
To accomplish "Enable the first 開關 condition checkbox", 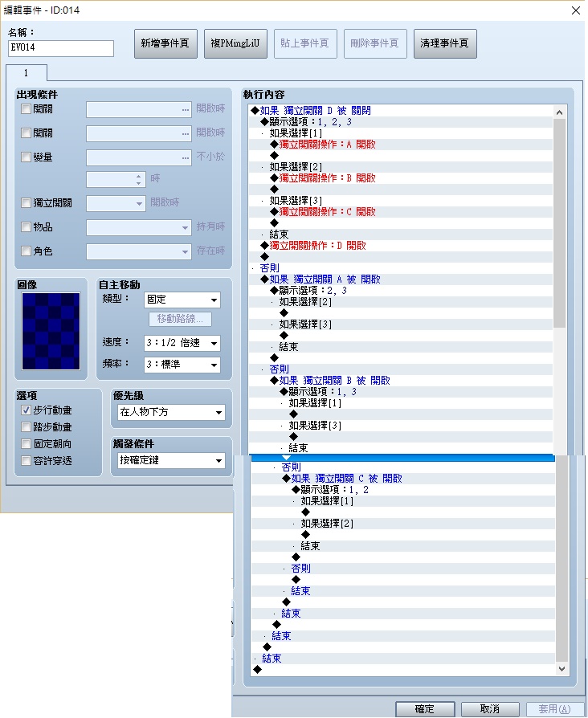I will (x=26, y=109).
